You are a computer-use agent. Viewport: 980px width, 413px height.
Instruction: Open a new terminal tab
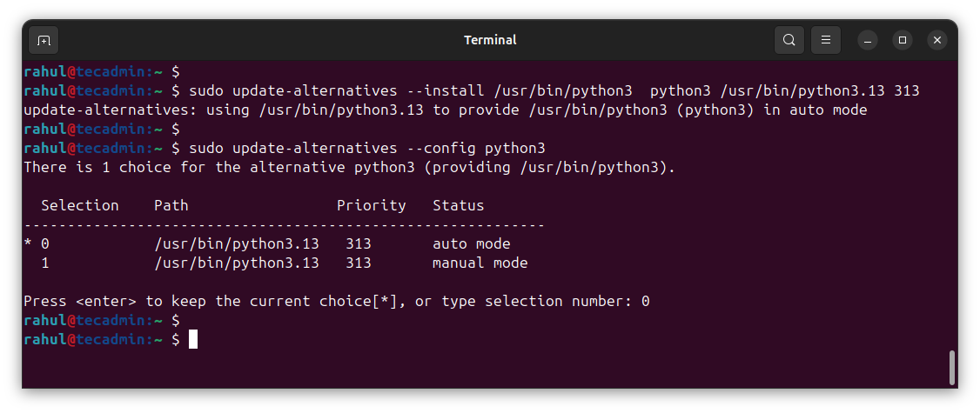pos(44,40)
